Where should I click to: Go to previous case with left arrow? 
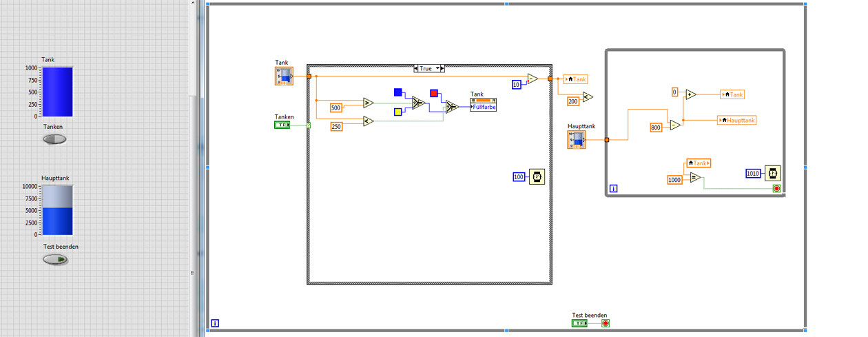[x=416, y=68]
